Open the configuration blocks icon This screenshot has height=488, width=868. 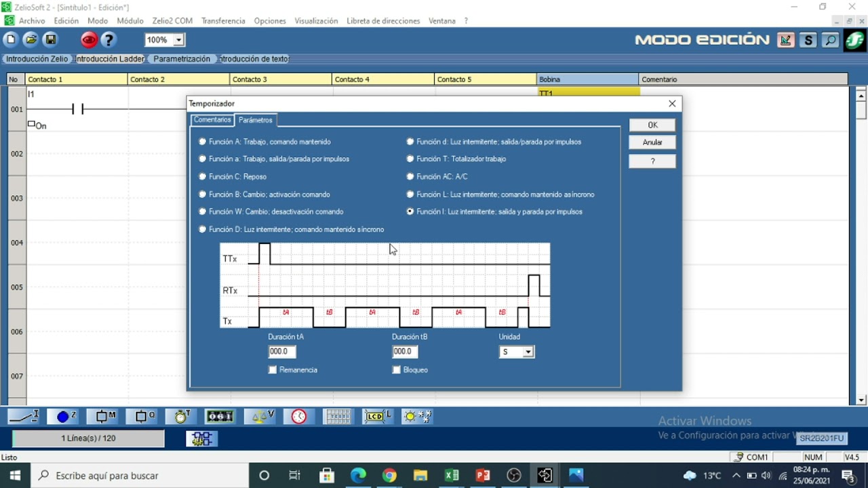click(x=201, y=439)
